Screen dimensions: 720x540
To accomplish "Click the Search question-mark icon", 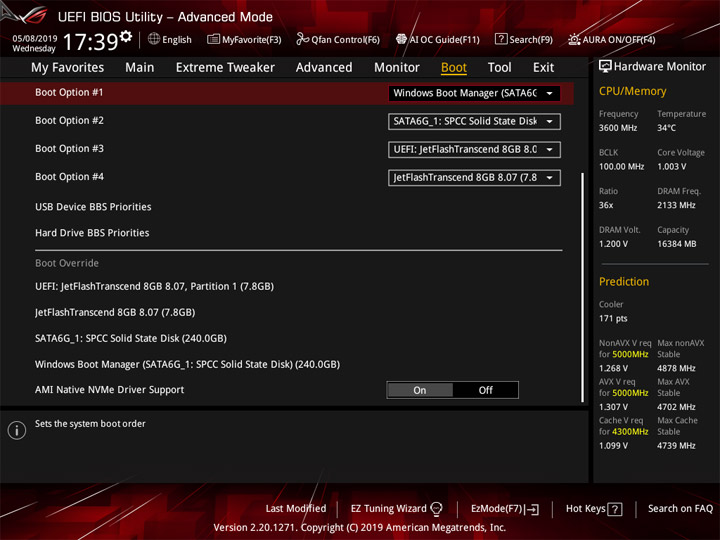I will pyautogui.click(x=501, y=39).
